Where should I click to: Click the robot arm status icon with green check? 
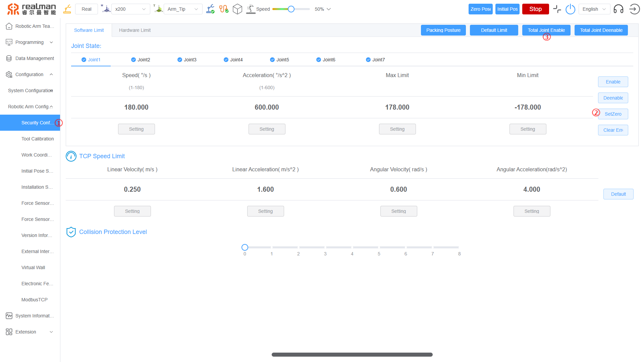pos(210,9)
